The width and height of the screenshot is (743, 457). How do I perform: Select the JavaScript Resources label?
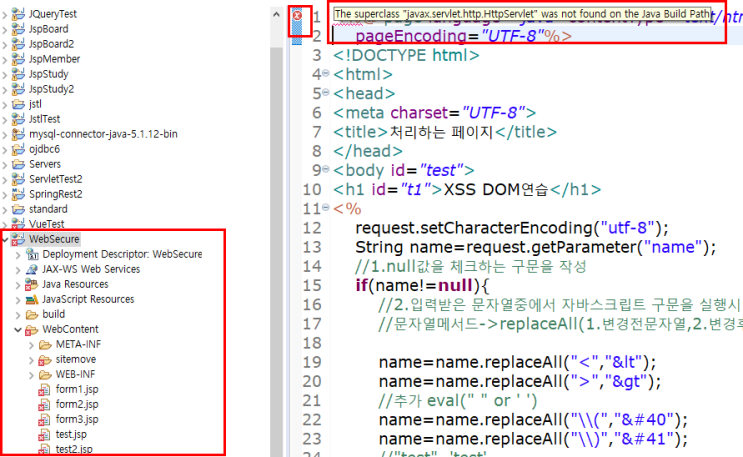point(88,300)
